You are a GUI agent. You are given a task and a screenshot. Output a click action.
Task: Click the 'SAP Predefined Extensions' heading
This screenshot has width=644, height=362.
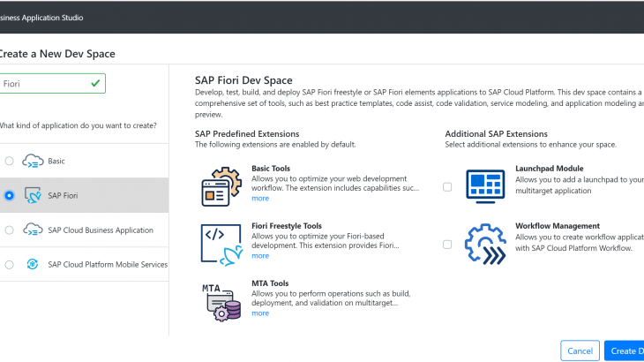(x=247, y=134)
